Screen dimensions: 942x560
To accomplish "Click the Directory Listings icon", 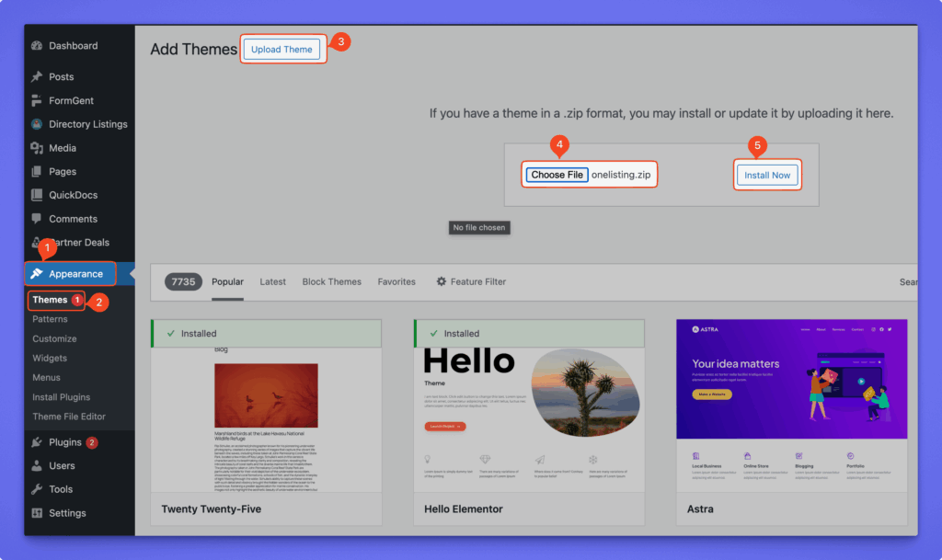I will point(37,124).
